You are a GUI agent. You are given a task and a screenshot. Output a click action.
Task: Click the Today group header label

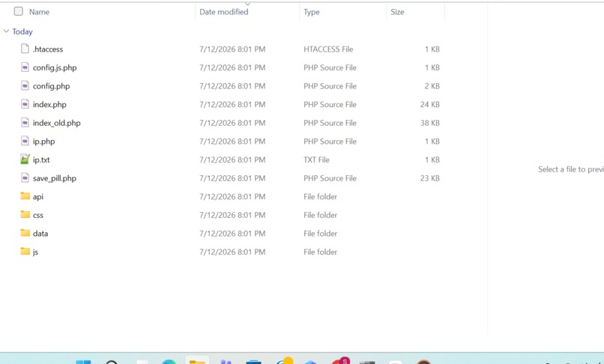22,31
